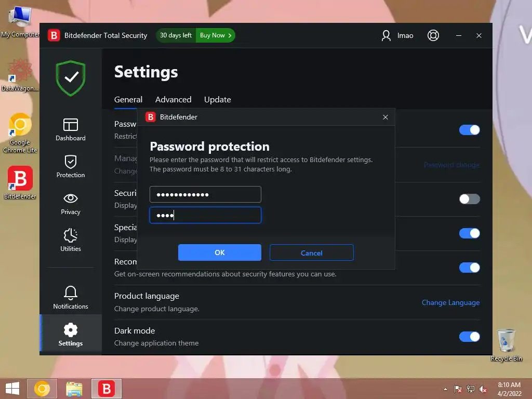Minimize the Bitdefender window
Image resolution: width=532 pixels, height=399 pixels.
(458, 35)
